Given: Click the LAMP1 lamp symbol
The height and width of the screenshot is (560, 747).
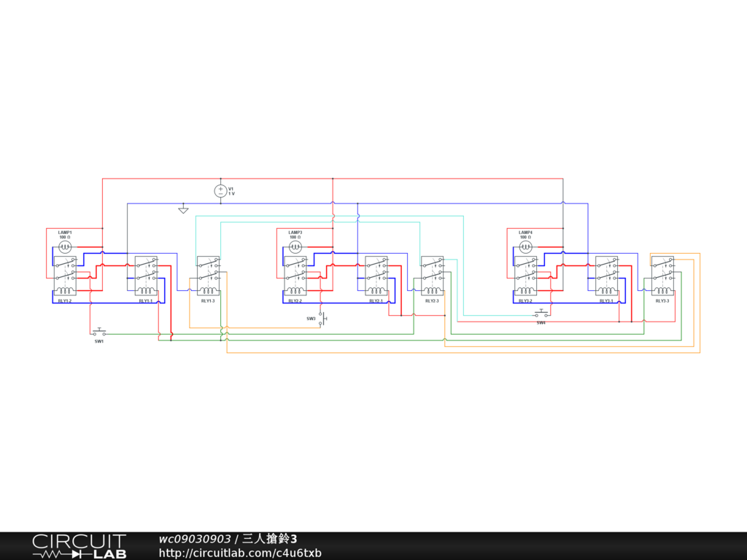Looking at the screenshot, I should (64, 247).
